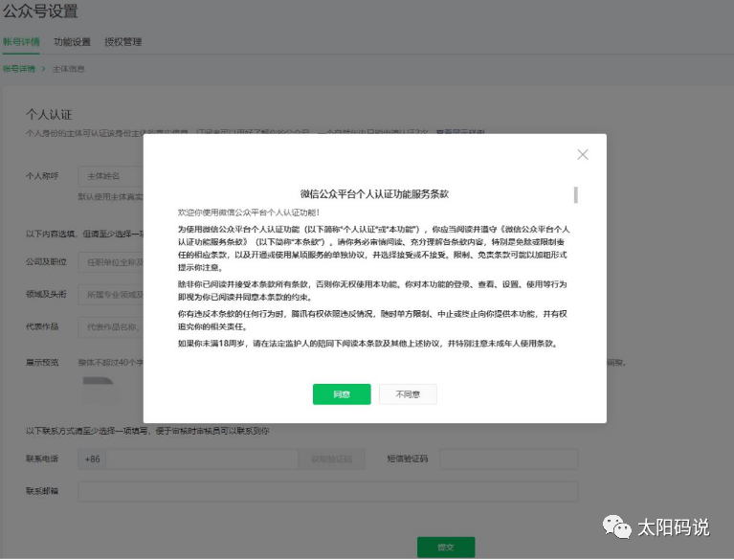Click the 领域及头衔 input field
This screenshot has width=734, height=560.
(111, 295)
